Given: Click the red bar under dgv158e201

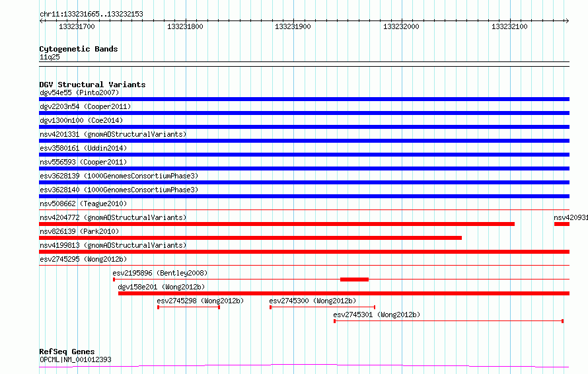Looking at the screenshot, I should tap(344, 293).
